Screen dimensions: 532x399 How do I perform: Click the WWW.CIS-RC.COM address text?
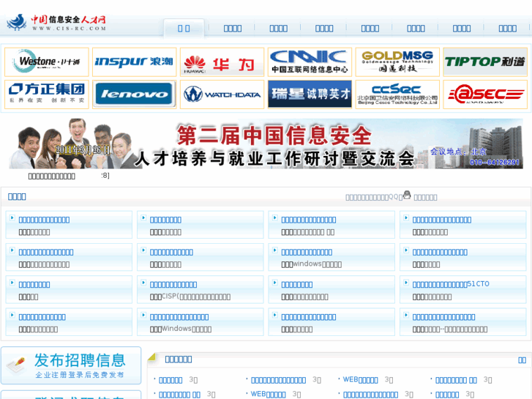tap(70, 29)
